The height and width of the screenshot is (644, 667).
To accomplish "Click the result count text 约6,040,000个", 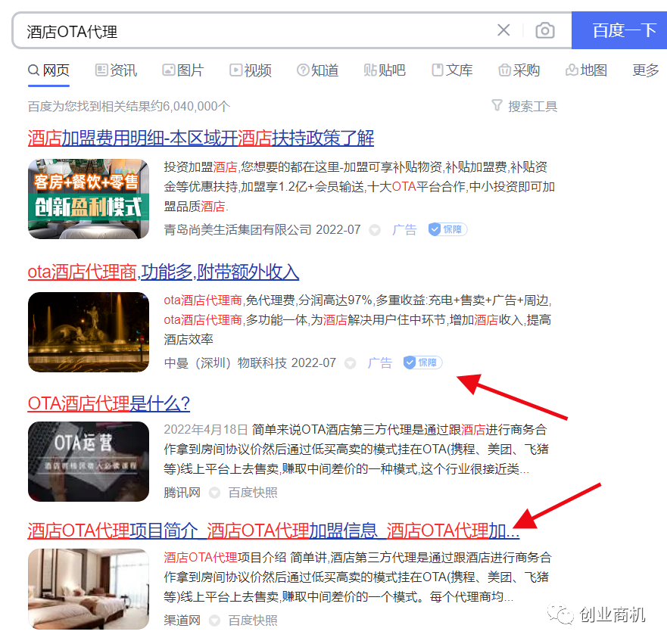I will 190,106.
